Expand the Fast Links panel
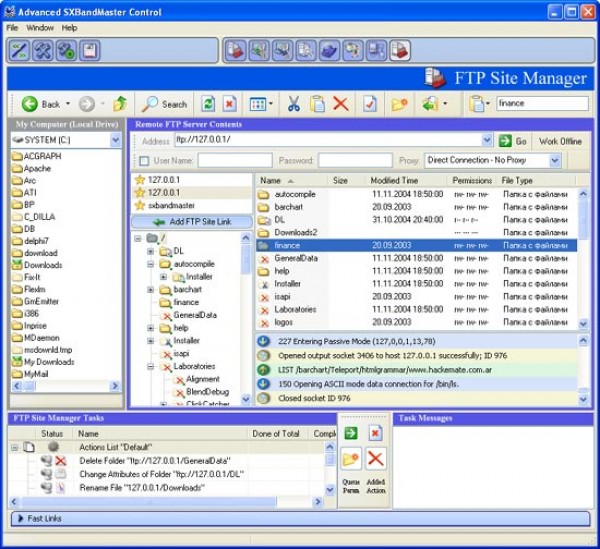The image size is (600, 549). (x=22, y=518)
